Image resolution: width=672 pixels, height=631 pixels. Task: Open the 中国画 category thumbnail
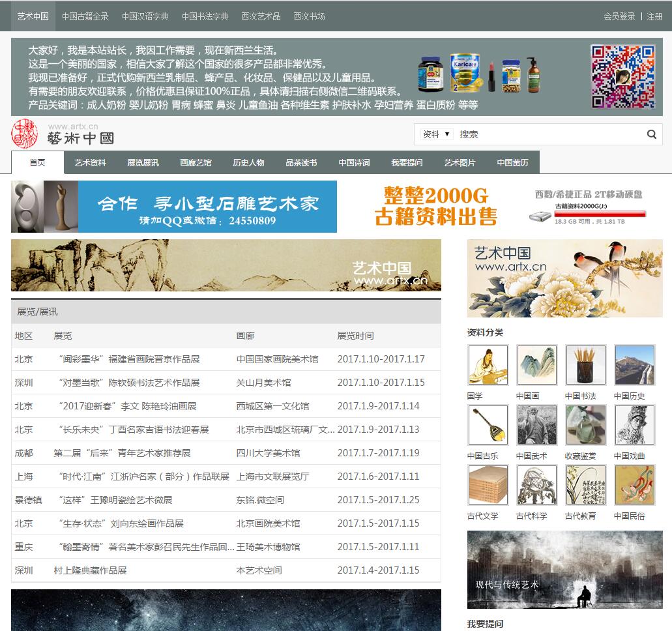[536, 365]
